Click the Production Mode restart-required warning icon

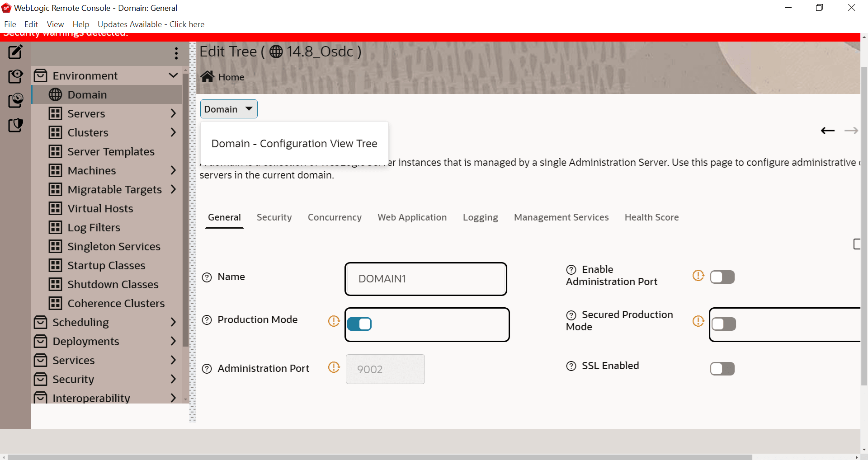334,321
